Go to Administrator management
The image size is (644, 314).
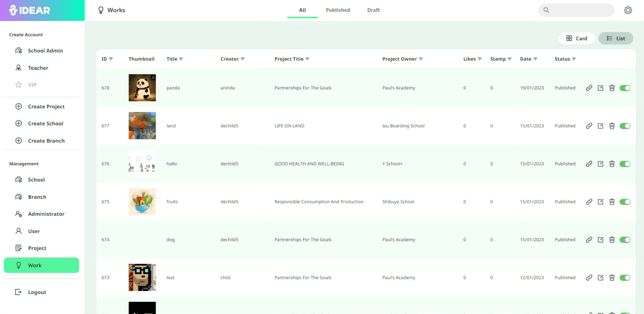(x=42, y=214)
